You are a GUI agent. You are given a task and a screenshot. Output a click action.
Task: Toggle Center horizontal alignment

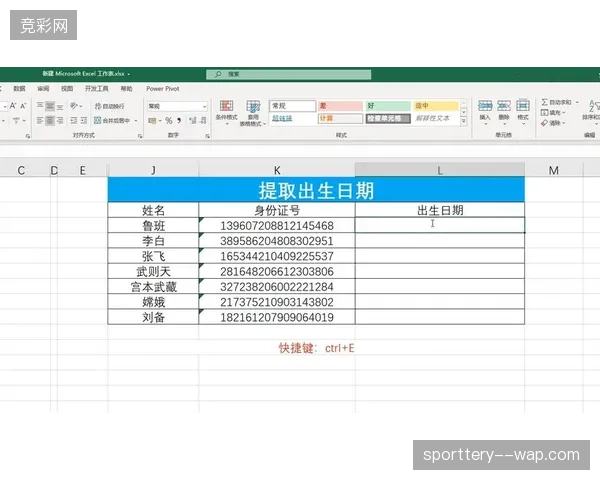click(50, 121)
